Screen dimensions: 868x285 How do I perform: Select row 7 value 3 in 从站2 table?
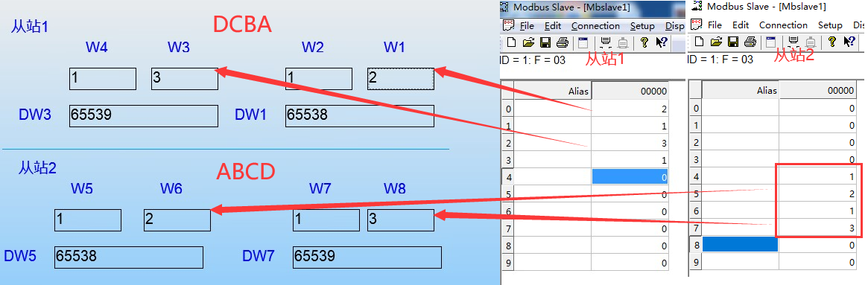[x=820, y=228]
